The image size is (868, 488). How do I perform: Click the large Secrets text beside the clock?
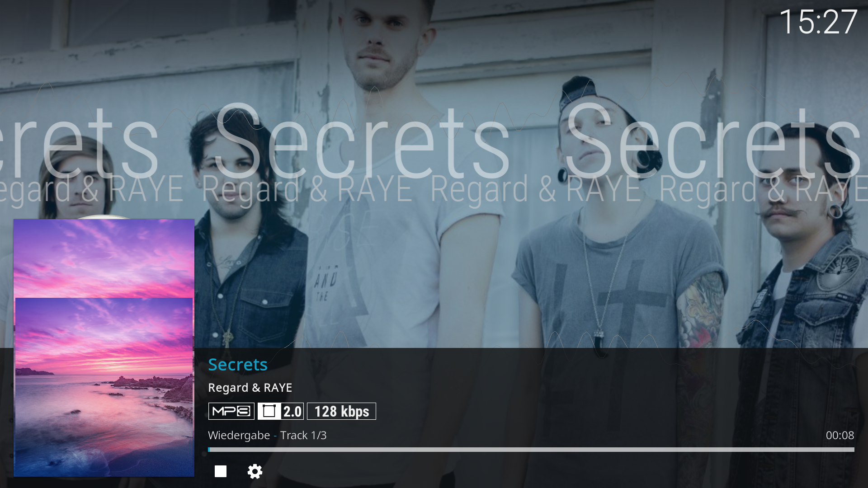tap(712, 141)
